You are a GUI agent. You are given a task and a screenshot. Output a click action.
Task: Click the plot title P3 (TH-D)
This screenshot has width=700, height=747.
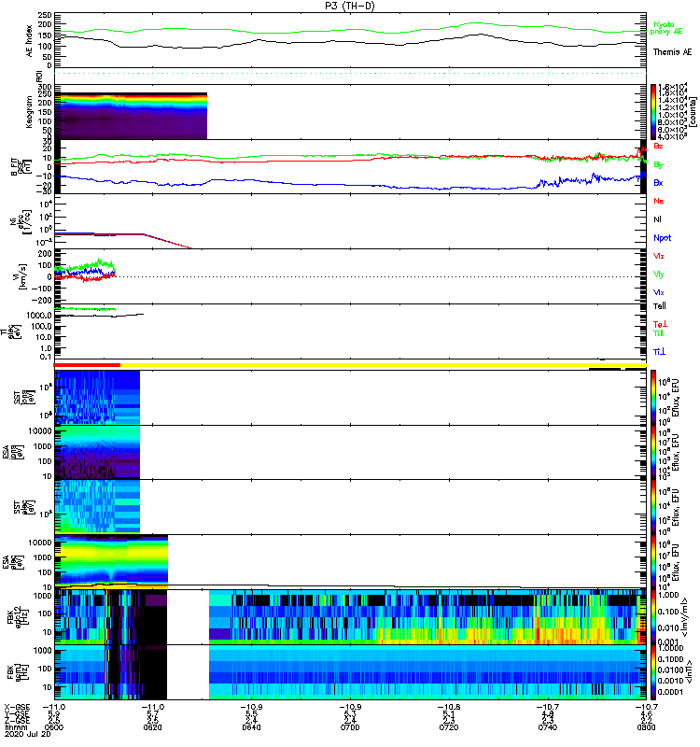click(x=349, y=6)
